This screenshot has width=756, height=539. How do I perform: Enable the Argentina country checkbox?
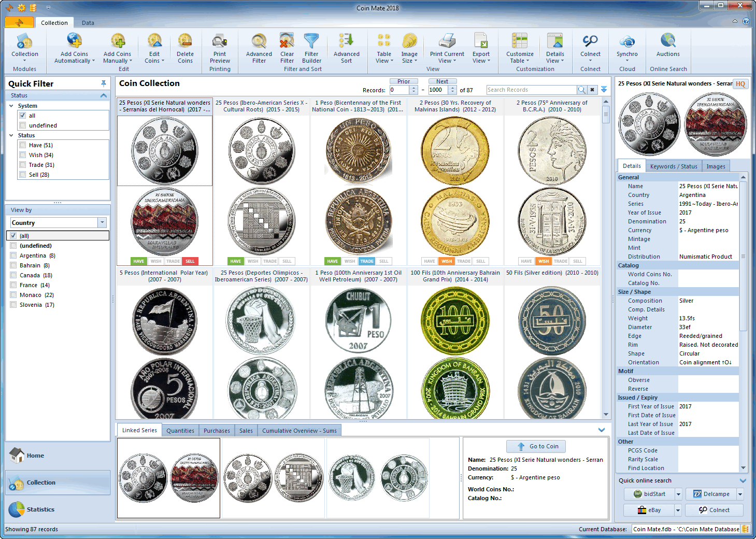(x=13, y=256)
